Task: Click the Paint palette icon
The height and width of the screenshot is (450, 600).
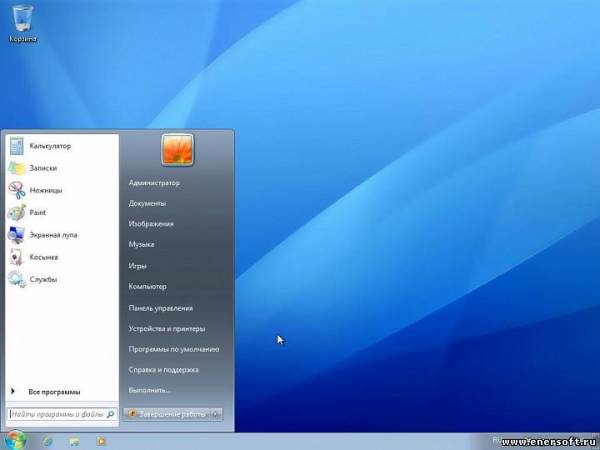Action: click(x=16, y=213)
